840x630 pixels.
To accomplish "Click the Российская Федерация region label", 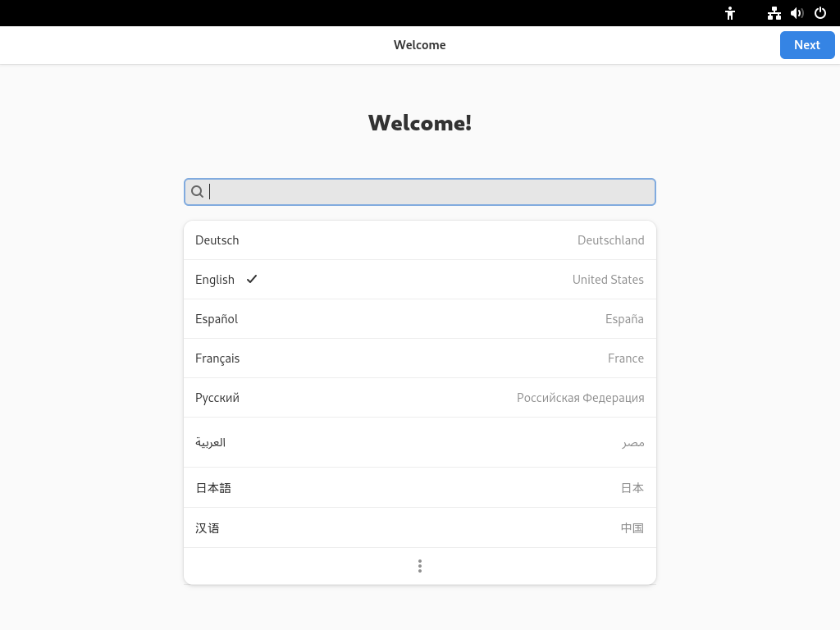I will pyautogui.click(x=580, y=398).
